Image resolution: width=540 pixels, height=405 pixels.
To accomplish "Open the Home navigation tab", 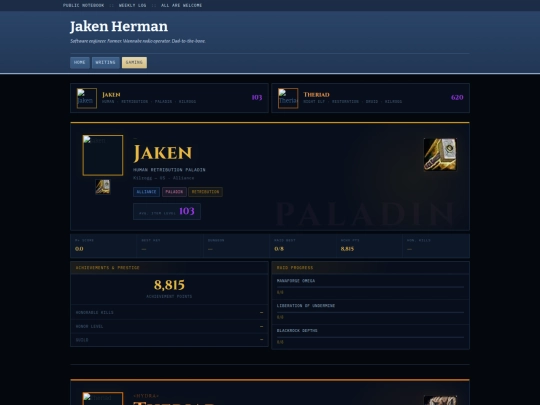I will [80, 63].
